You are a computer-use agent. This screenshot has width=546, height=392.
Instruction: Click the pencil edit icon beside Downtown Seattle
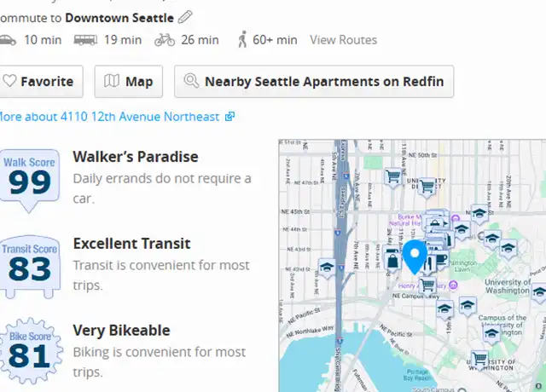(185, 17)
